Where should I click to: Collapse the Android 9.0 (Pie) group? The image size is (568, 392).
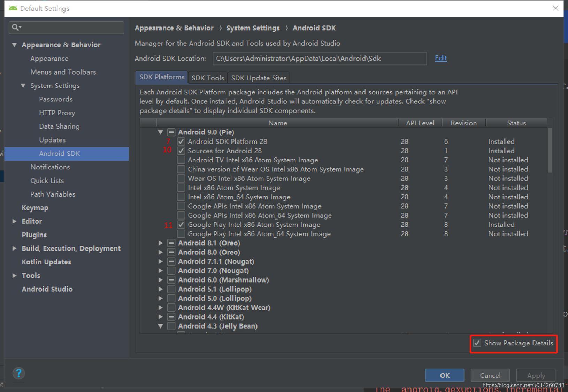coord(160,132)
